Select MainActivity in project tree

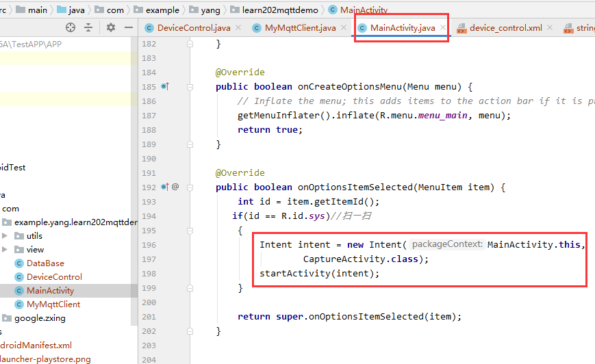(x=50, y=290)
